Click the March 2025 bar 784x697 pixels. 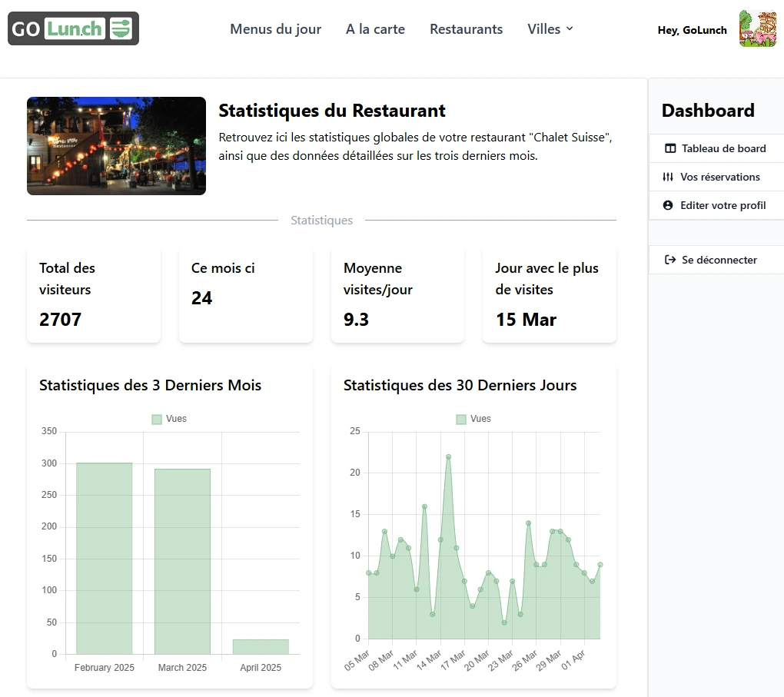(182, 562)
